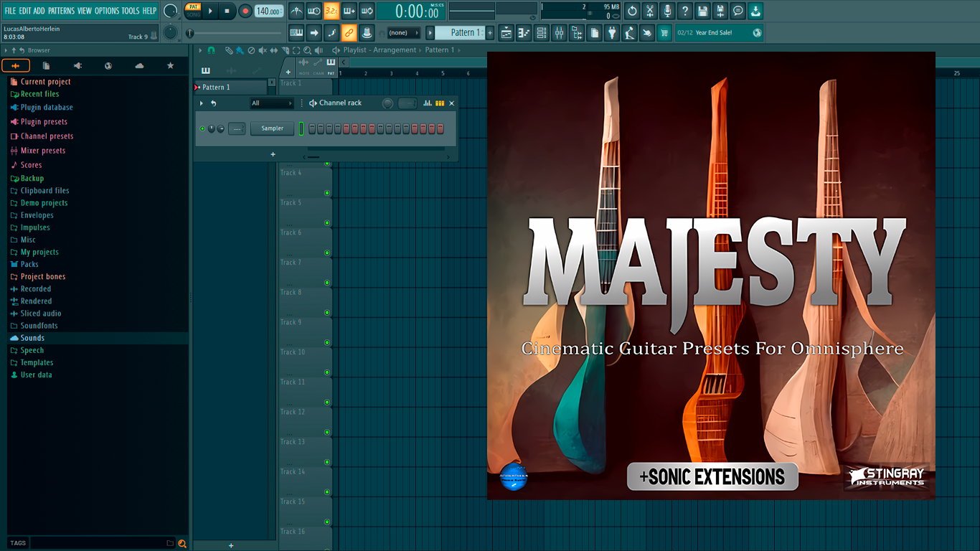980x551 pixels.
Task: Expand the channel rack options arrow
Action: click(x=202, y=103)
